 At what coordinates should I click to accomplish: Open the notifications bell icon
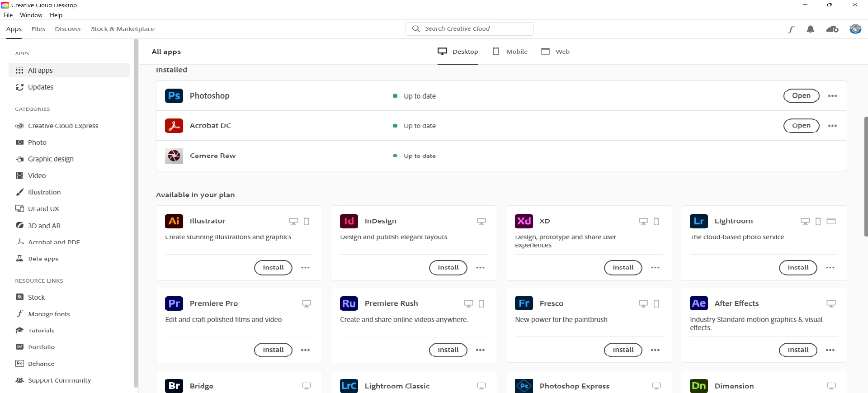[x=810, y=29]
